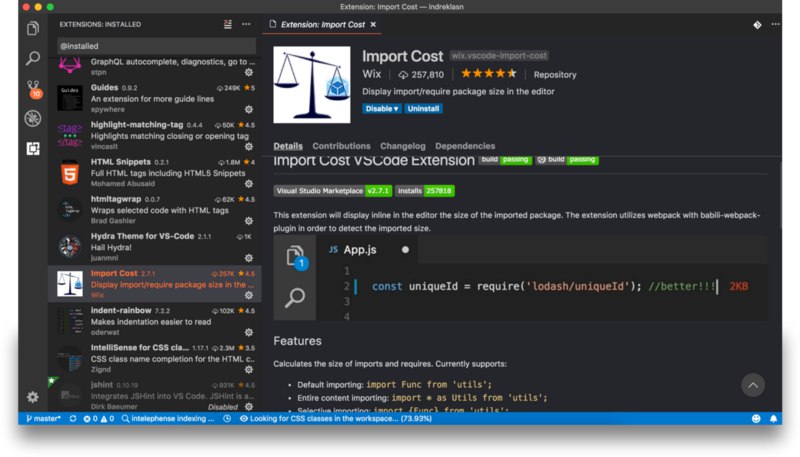Image resolution: width=800 pixels, height=457 pixels.
Task: Open manage gear for jshint extension
Action: 249,407
